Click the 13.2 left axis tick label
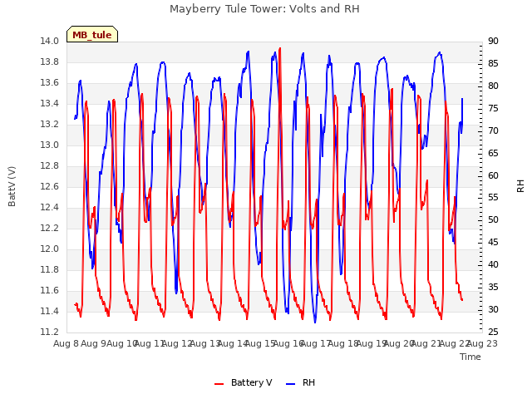This screenshot has height=399, width=532. click(50, 125)
